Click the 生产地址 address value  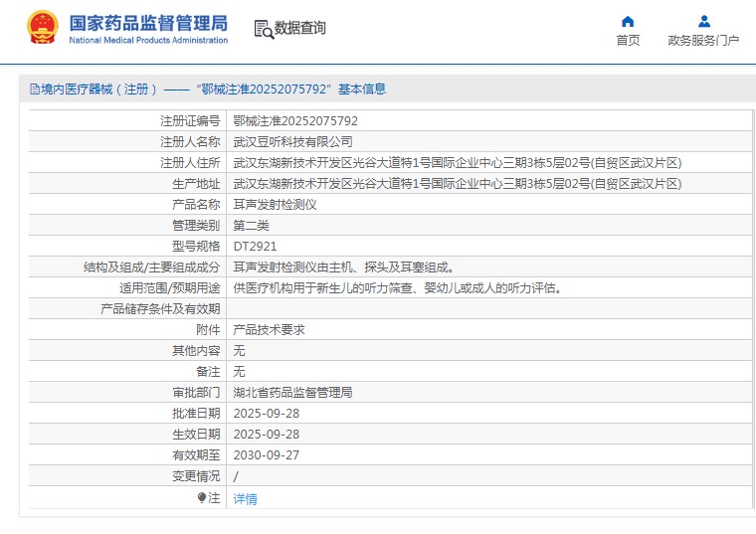pyautogui.click(x=457, y=184)
